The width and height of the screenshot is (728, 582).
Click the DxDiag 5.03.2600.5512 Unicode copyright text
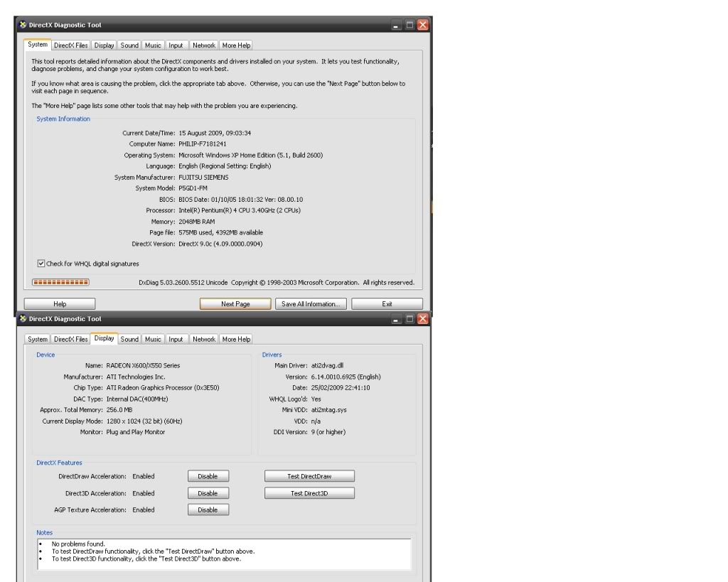277,282
